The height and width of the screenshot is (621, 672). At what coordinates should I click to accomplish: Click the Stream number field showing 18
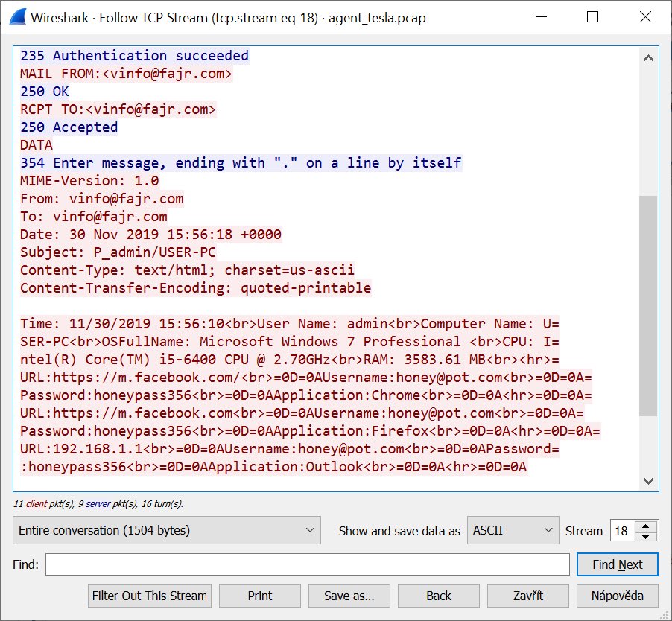click(622, 531)
